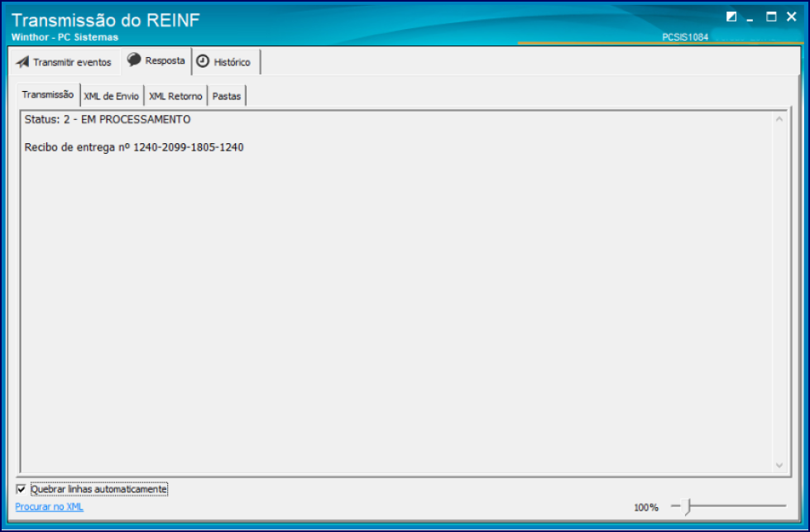Click the zoom slider handle

click(x=687, y=506)
